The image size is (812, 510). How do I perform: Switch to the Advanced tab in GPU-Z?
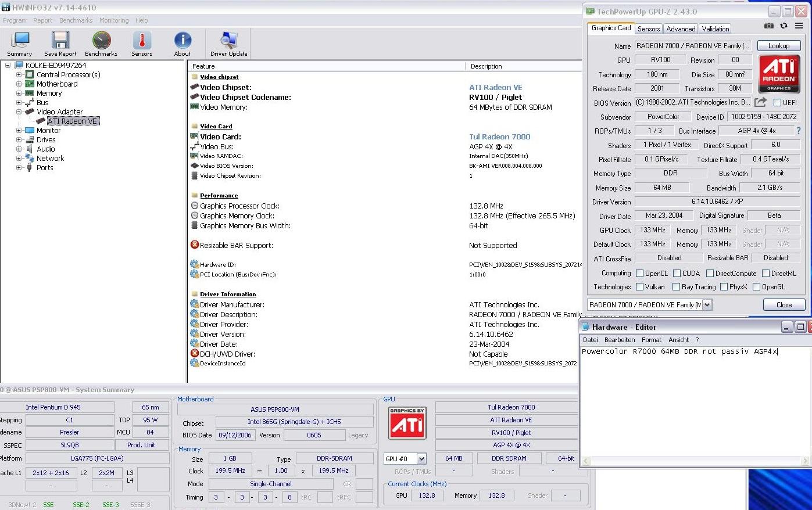coord(681,28)
